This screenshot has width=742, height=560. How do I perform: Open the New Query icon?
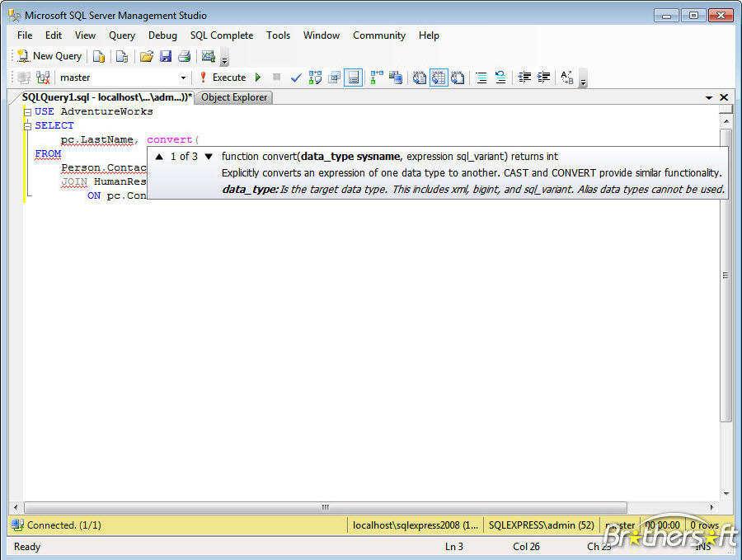coord(49,55)
